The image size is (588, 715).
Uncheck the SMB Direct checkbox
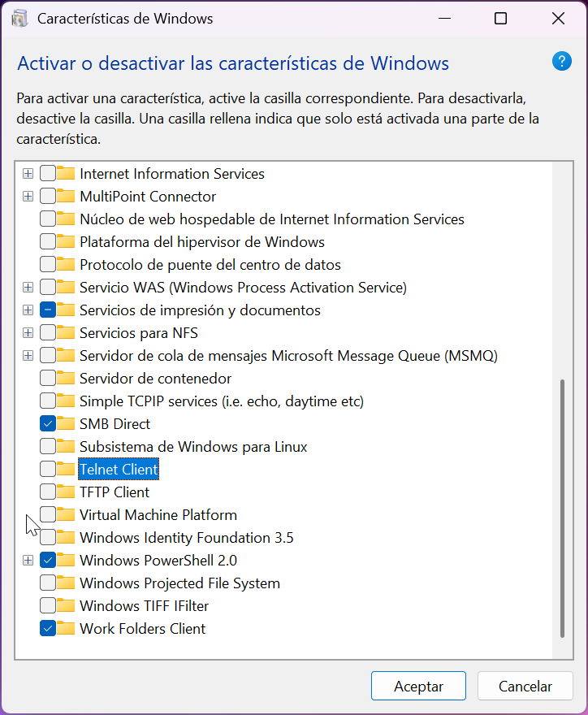pyautogui.click(x=48, y=424)
